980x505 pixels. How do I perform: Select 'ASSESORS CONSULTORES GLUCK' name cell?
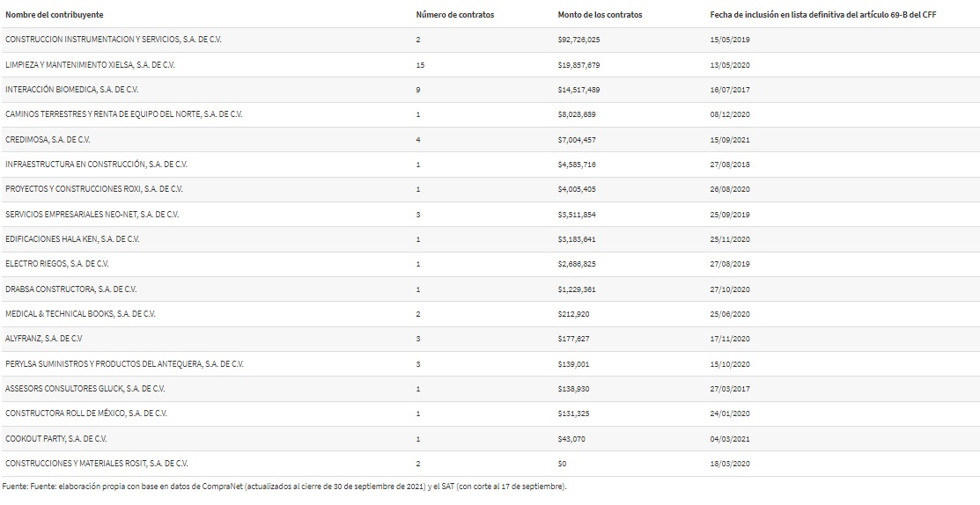point(85,389)
